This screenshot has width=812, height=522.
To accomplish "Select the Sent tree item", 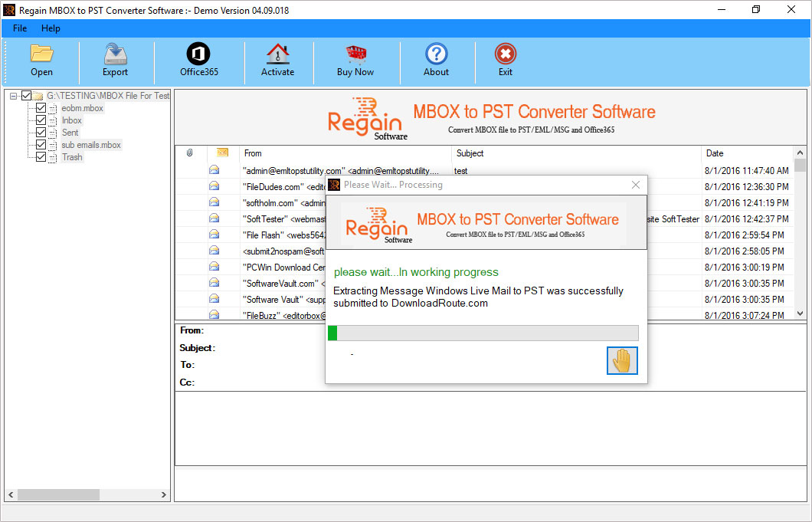I will click(x=70, y=132).
